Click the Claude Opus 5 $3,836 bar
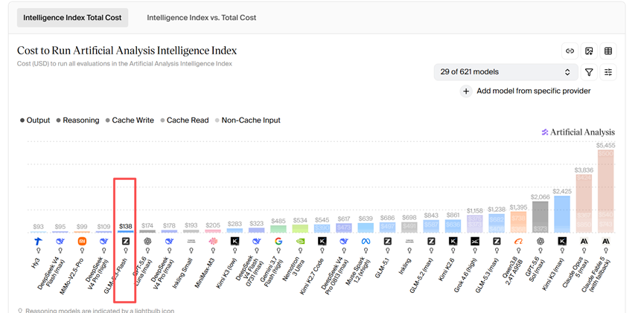This screenshot has height=313, width=644. [584, 204]
